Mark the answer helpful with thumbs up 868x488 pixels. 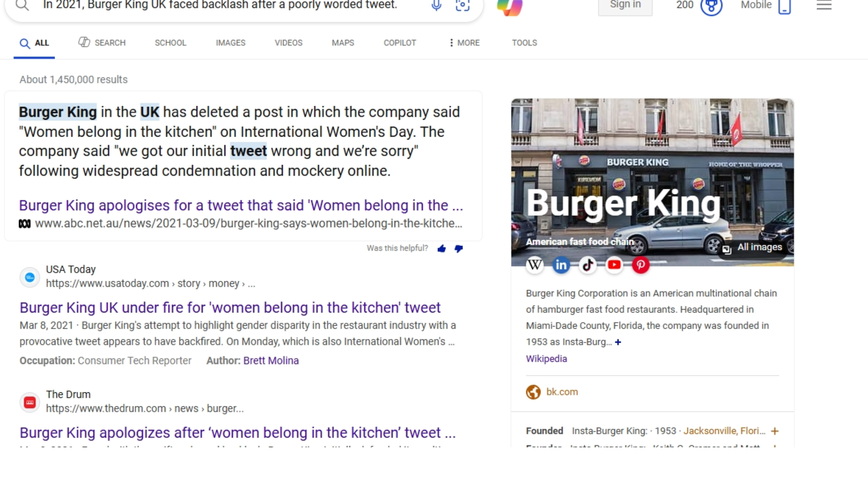coord(442,249)
